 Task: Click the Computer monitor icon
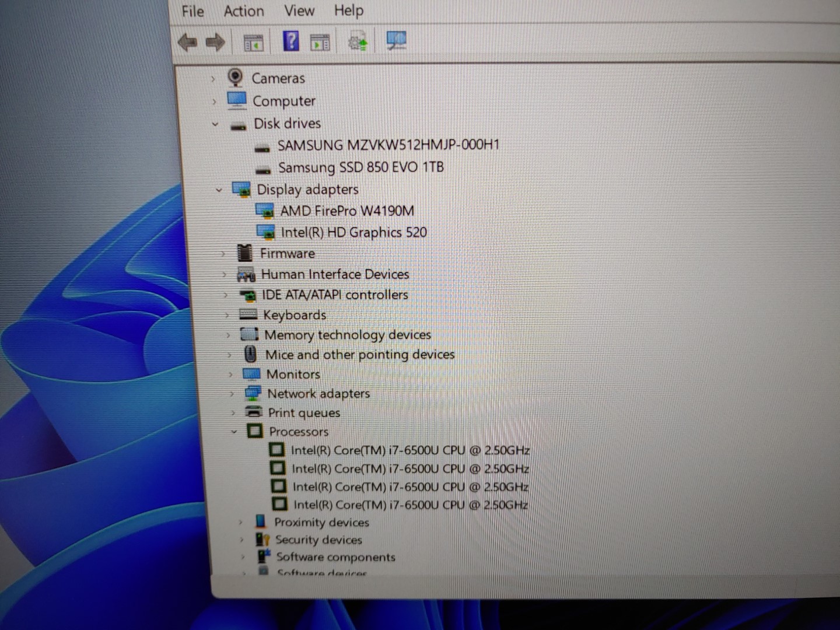pos(237,100)
